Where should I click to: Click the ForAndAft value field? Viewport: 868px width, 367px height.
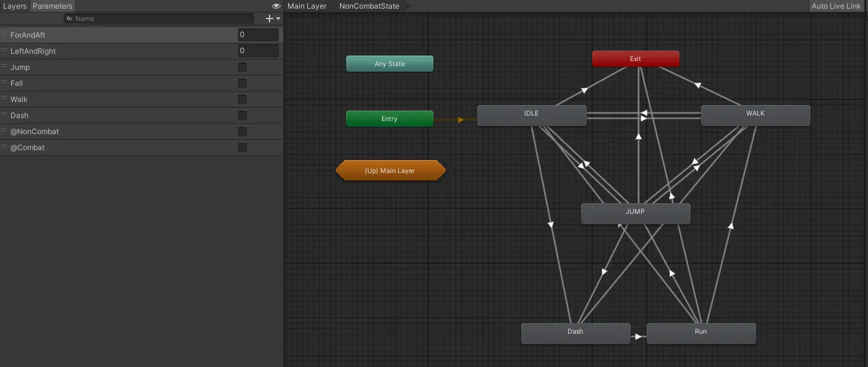tap(258, 35)
